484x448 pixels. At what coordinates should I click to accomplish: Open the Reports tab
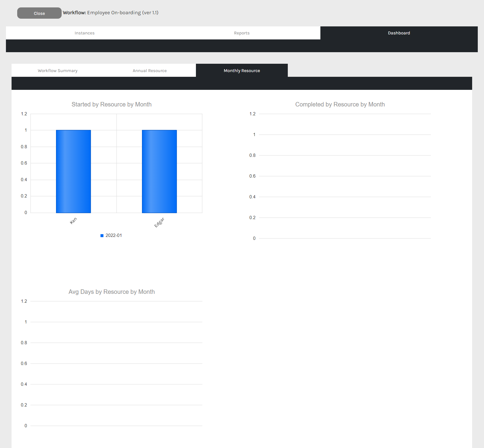(242, 33)
